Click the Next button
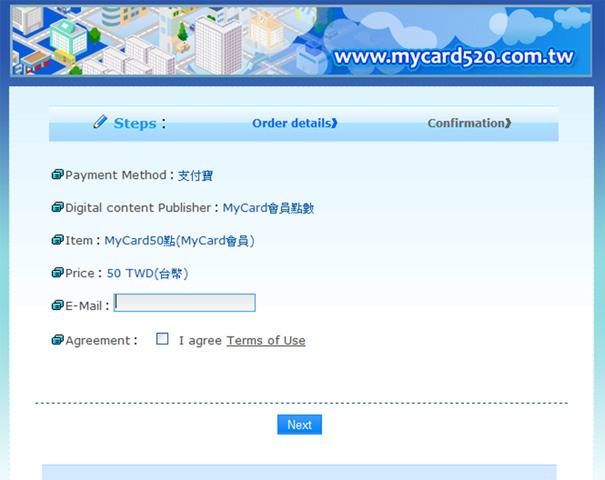The height and width of the screenshot is (480, 605). click(x=299, y=424)
